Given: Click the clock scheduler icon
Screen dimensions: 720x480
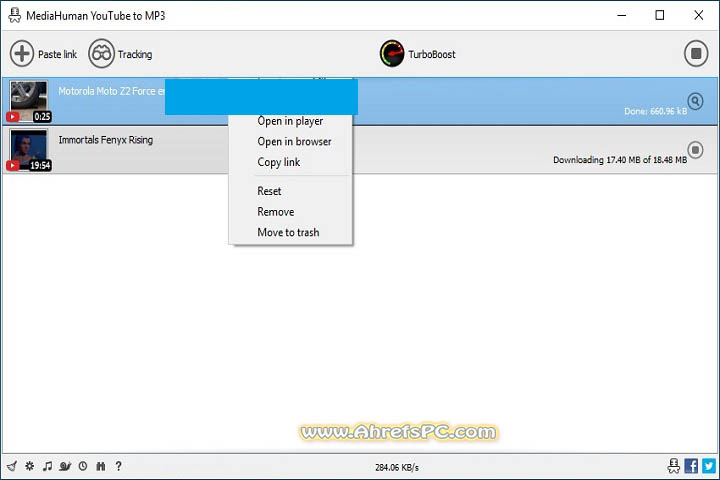Looking at the screenshot, I should click(x=83, y=466).
